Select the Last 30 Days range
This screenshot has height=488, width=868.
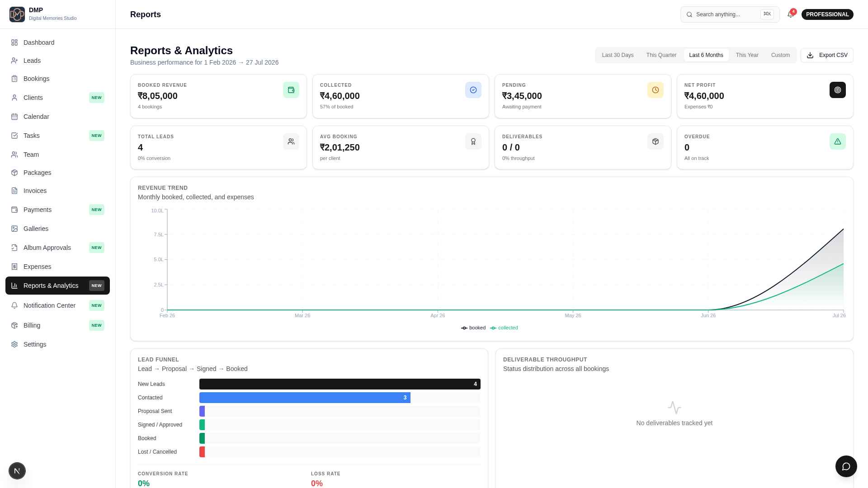618,55
